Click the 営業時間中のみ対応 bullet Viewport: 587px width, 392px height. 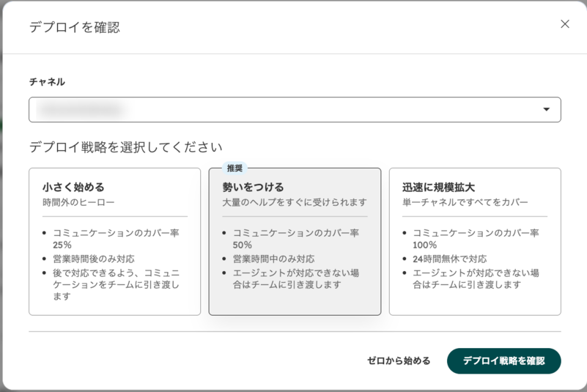click(x=273, y=259)
